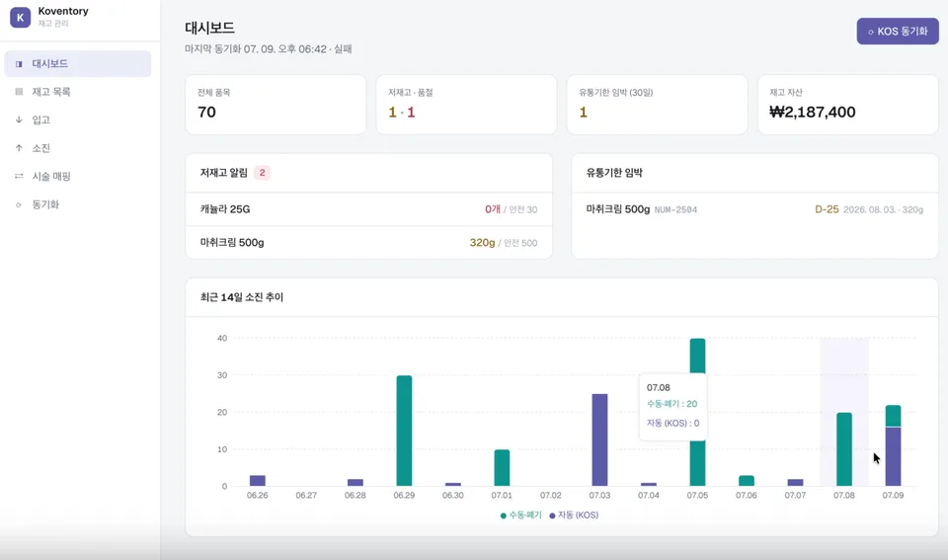The width and height of the screenshot is (948, 560).
Task: Click the 유통기한 임박 (30일) summary card
Action: [658, 105]
